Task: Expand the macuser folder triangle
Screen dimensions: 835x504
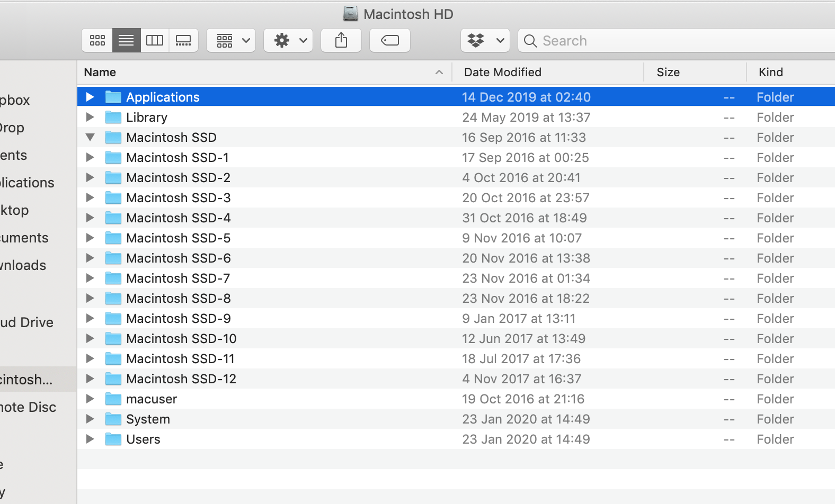Action: pyautogui.click(x=90, y=399)
